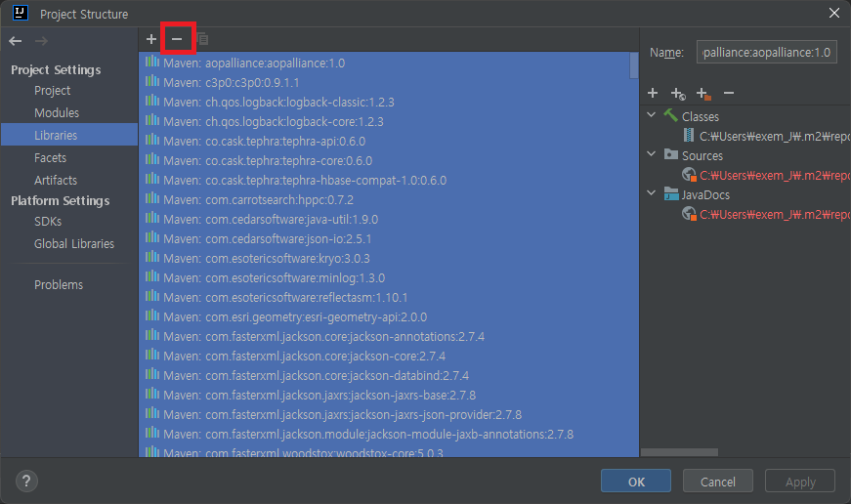
Task: Select Maven: com.esotericsoftware:reflectasm:1.10.1
Action: point(389,297)
